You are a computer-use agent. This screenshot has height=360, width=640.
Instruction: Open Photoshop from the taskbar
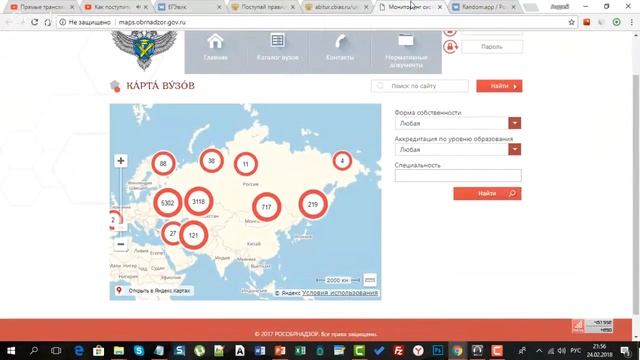click(x=438, y=351)
